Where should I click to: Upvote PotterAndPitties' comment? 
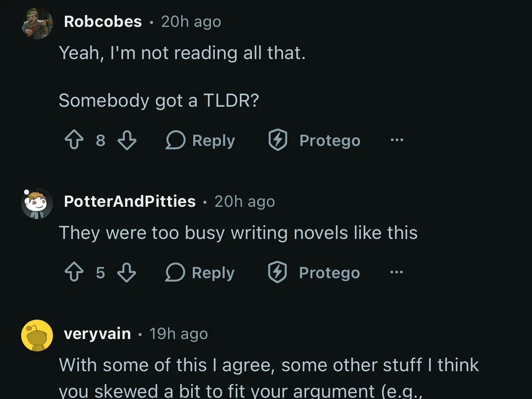74,273
